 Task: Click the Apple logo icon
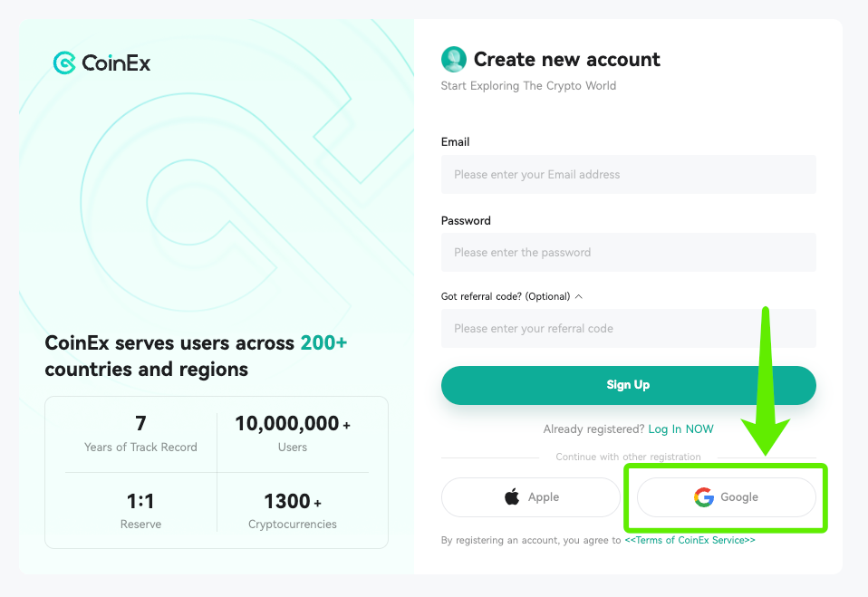point(512,497)
